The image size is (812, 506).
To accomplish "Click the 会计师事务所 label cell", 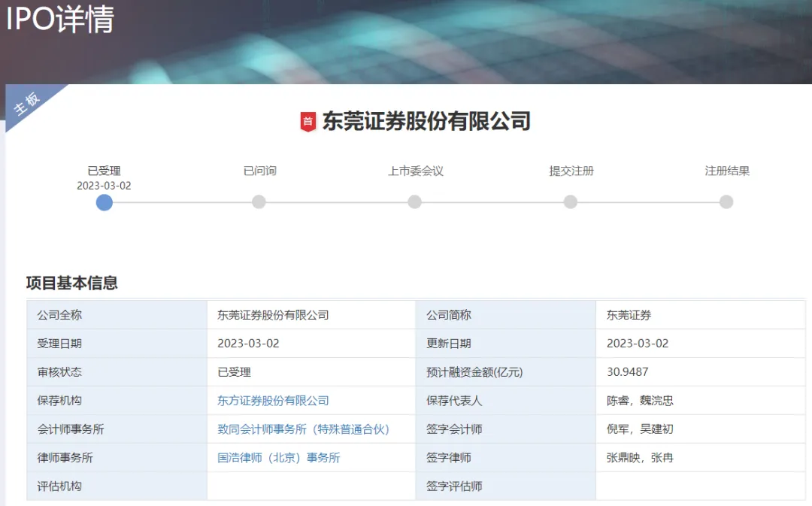I will pyautogui.click(x=117, y=429).
